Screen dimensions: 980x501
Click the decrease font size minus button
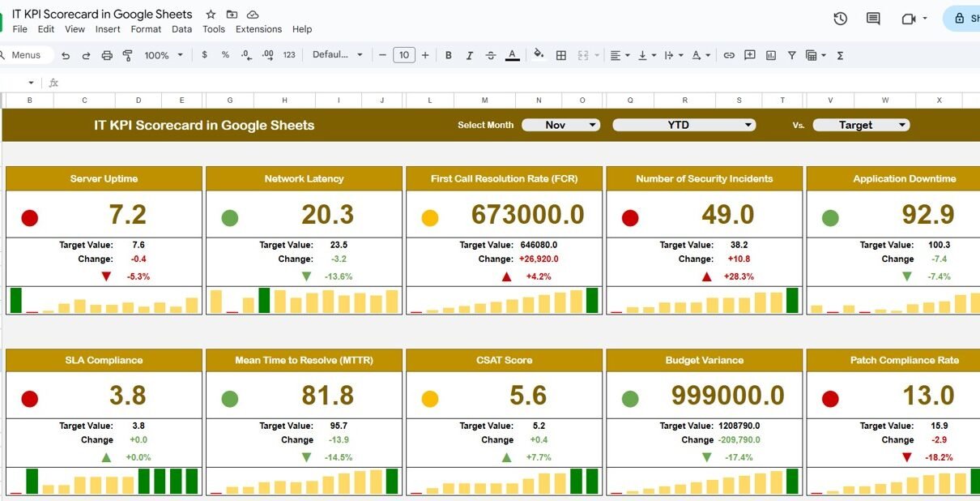[383, 55]
